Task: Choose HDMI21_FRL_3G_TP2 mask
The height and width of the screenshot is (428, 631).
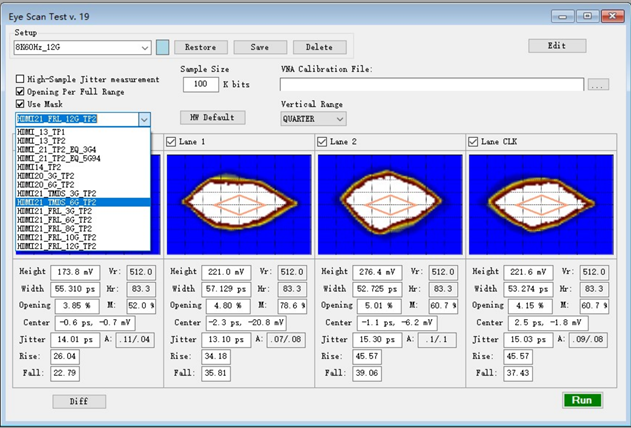Action: click(x=83, y=211)
